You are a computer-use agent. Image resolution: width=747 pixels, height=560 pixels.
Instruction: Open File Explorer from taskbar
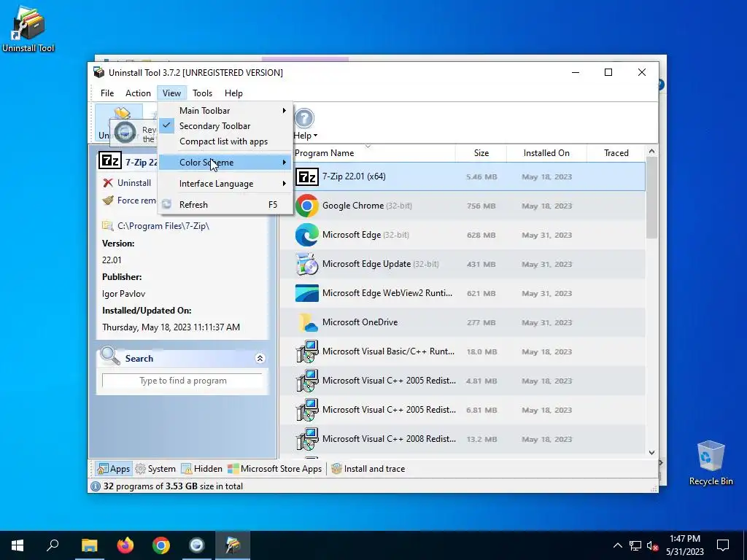(89, 545)
